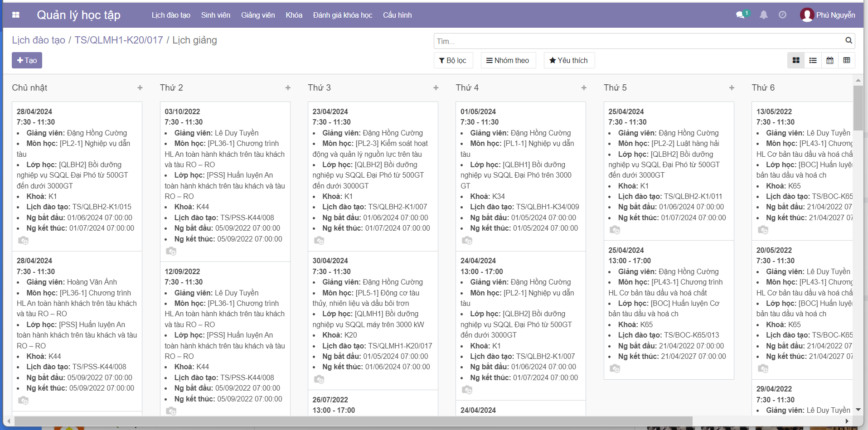Add a card to the Chủ nhật column

[140, 88]
